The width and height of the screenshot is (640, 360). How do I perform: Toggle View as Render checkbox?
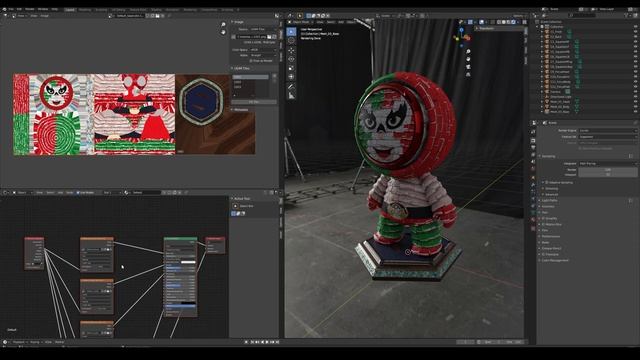tap(251, 61)
